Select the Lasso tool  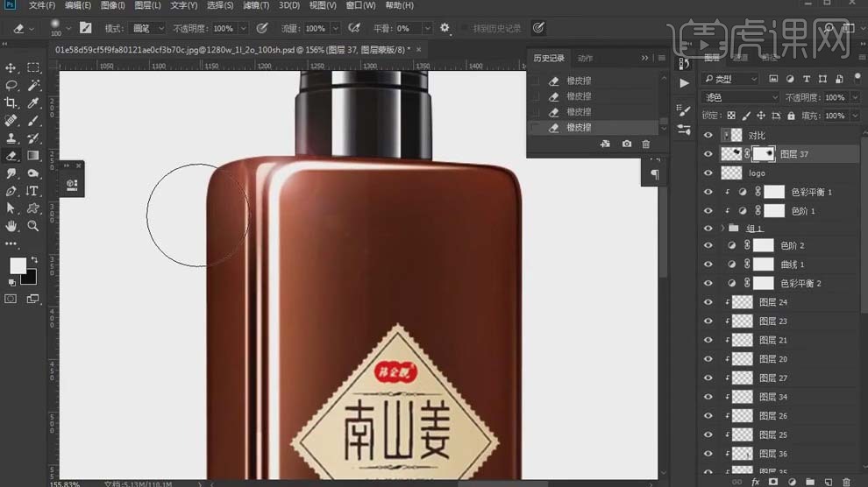pos(11,85)
